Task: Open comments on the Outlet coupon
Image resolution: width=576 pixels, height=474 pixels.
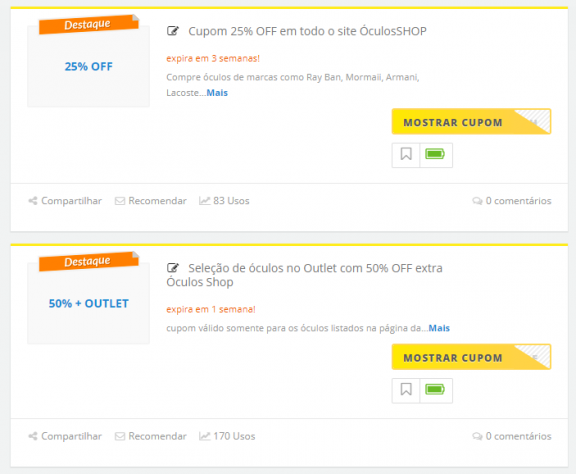Action: [x=512, y=436]
